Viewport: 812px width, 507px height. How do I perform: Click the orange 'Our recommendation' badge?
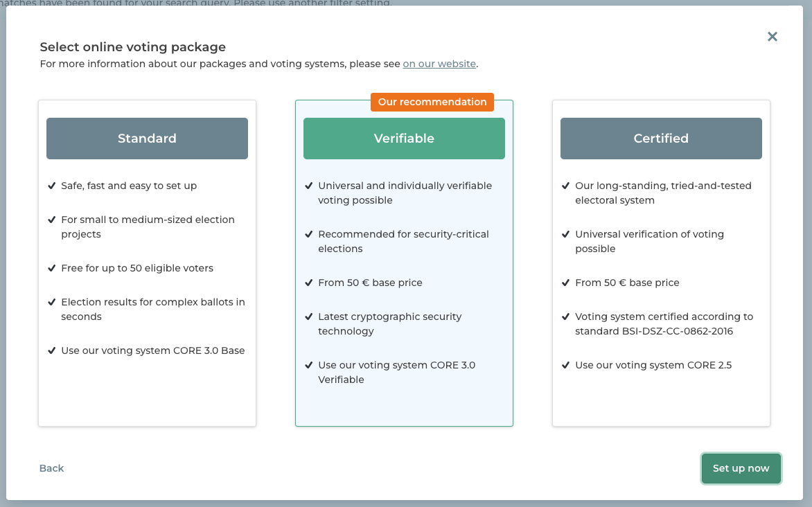(432, 102)
